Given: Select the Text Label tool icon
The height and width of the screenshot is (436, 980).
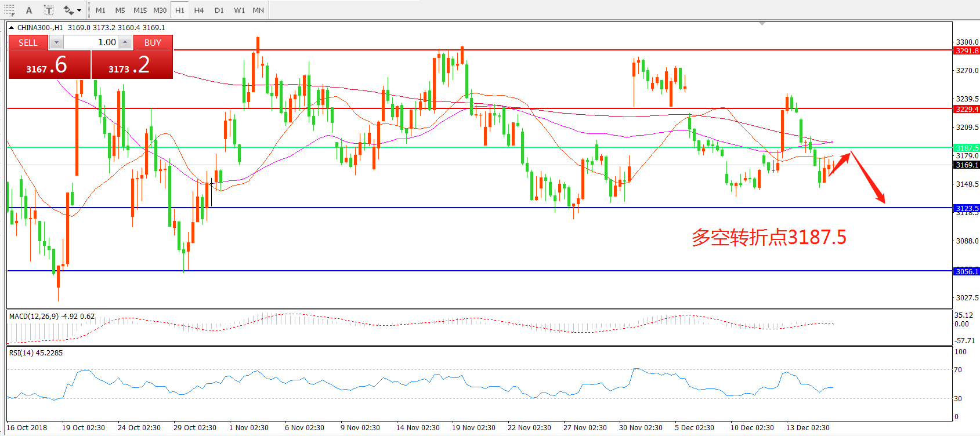Looking at the screenshot, I should click(x=49, y=10).
